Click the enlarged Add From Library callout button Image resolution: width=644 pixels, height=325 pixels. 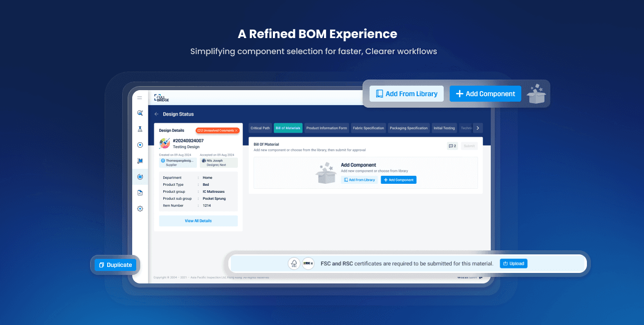[407, 94]
